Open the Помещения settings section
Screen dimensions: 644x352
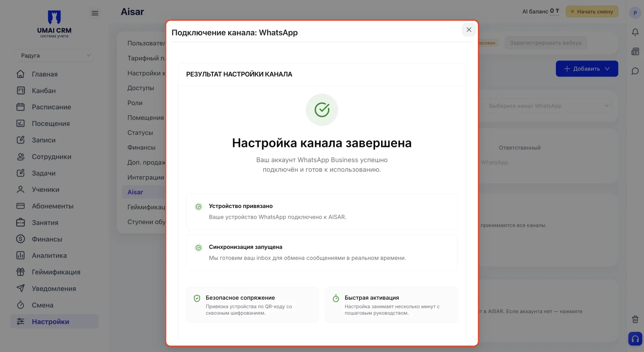146,118
